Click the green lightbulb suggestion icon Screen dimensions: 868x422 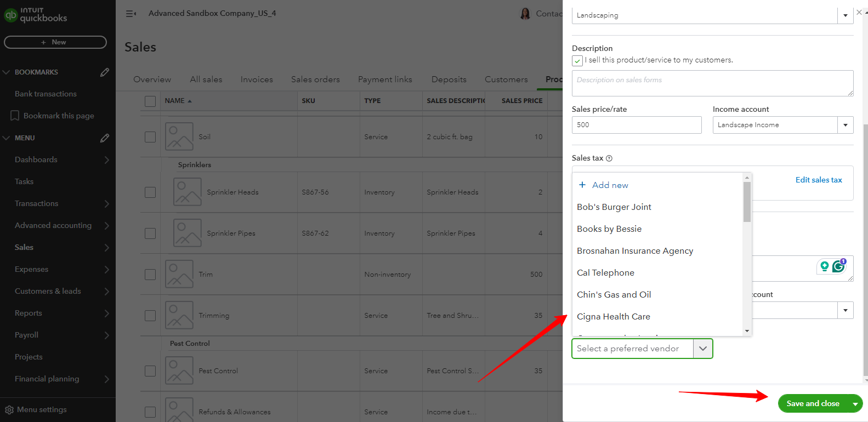pos(824,266)
